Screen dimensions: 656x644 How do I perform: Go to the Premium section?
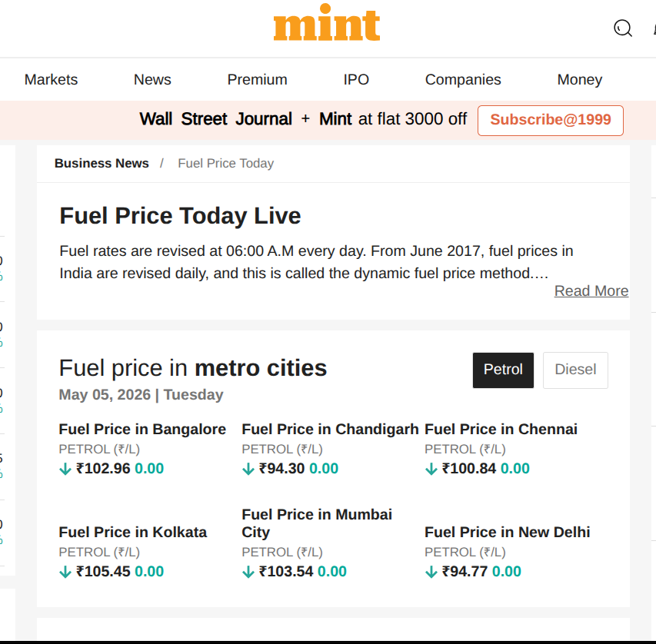pos(257,79)
